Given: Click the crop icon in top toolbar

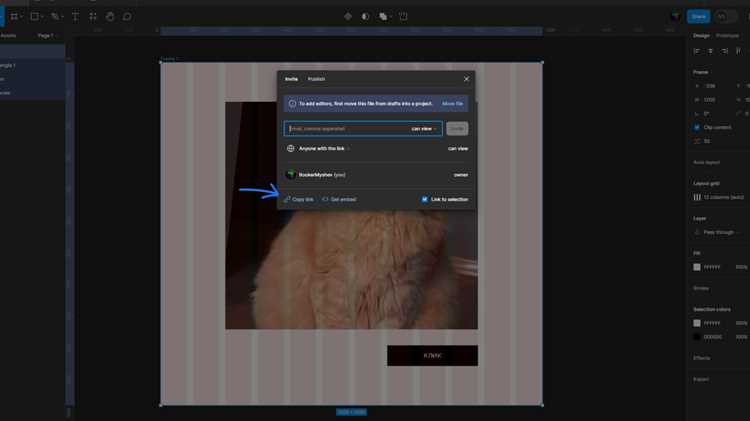Looking at the screenshot, I should [403, 17].
